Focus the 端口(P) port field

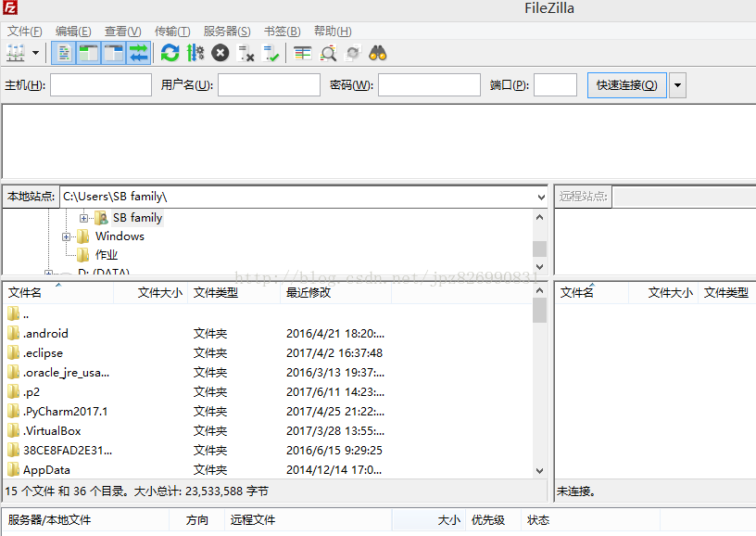[556, 85]
